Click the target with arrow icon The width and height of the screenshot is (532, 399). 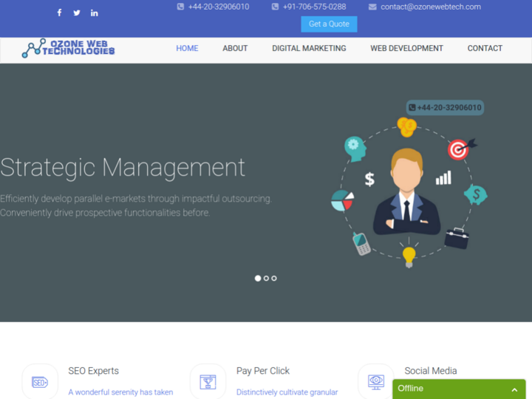[x=460, y=149]
